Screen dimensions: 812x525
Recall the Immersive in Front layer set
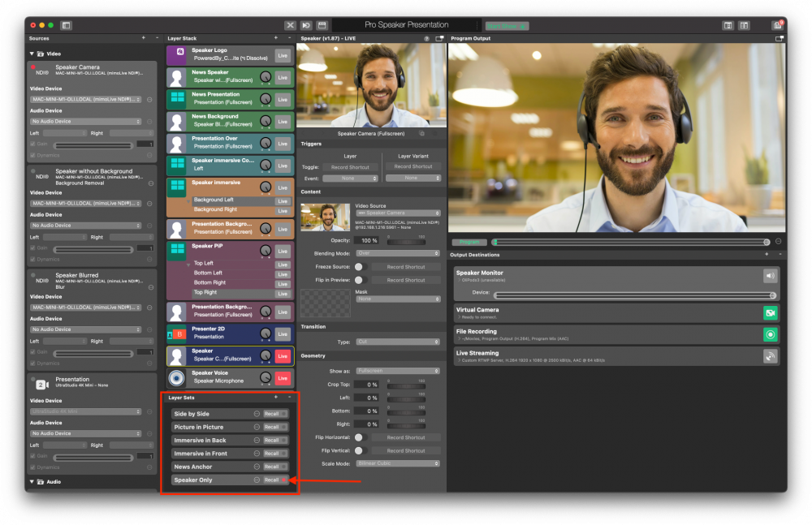pyautogui.click(x=275, y=454)
